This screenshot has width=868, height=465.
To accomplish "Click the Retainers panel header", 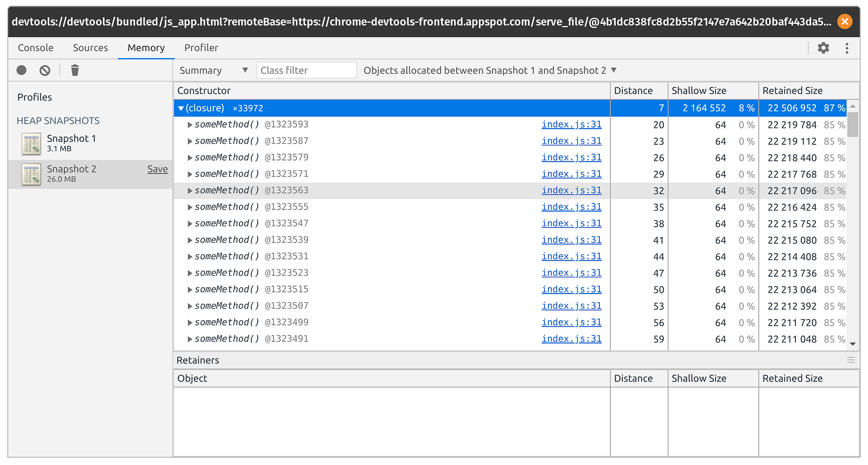I will (516, 360).
